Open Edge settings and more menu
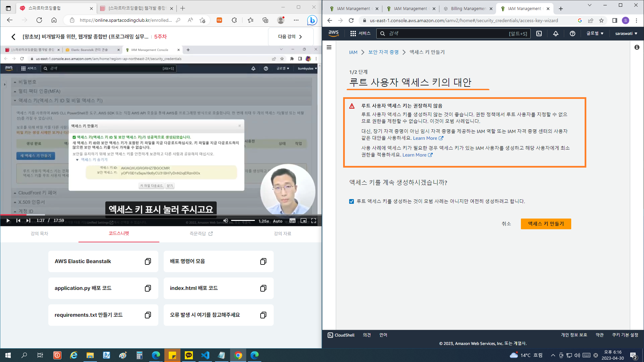The width and height of the screenshot is (644, 362). coord(296,20)
